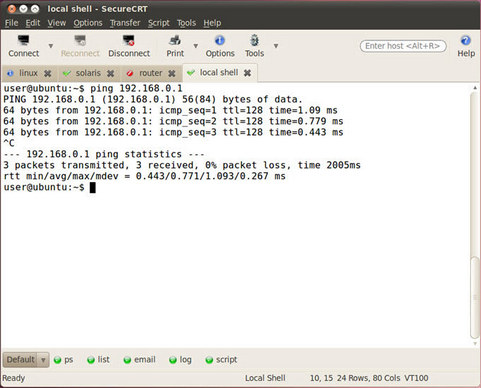481x388 pixels.
Task: Click the ping statistics line in terminal
Action: [104, 154]
